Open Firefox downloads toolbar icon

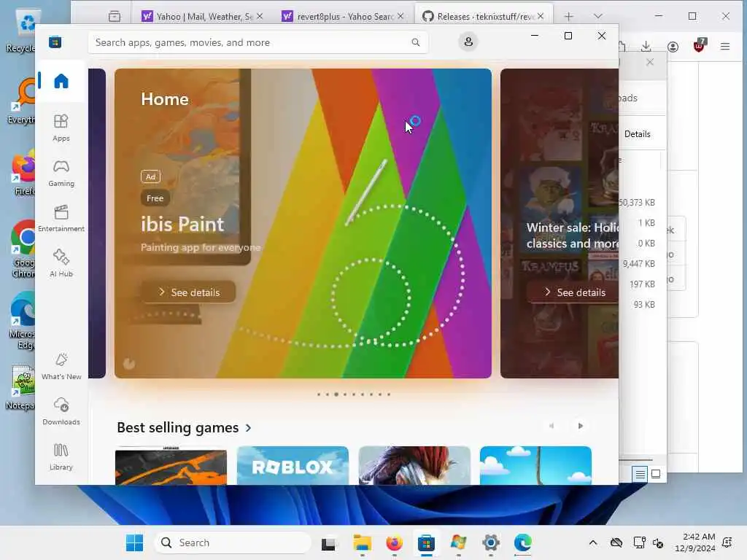(x=646, y=46)
